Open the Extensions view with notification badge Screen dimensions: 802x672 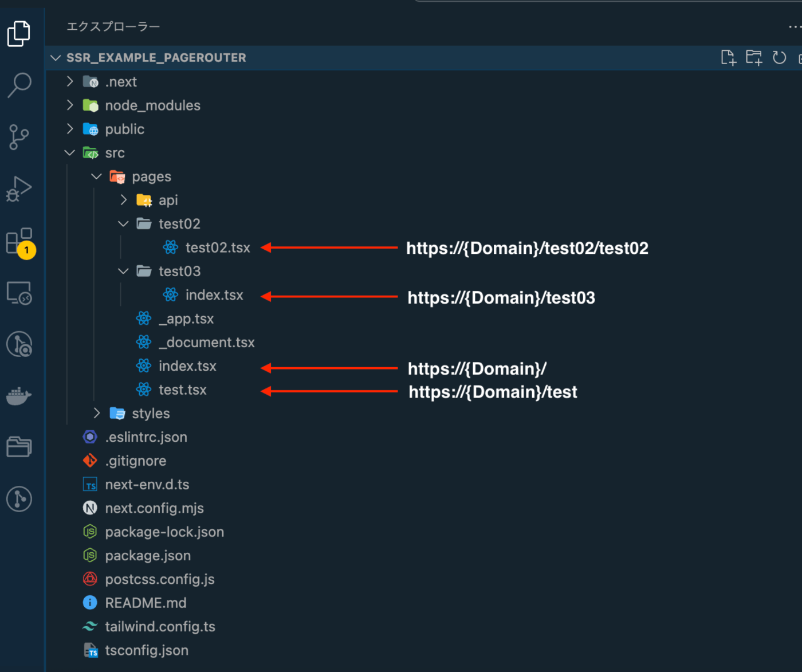pos(19,241)
